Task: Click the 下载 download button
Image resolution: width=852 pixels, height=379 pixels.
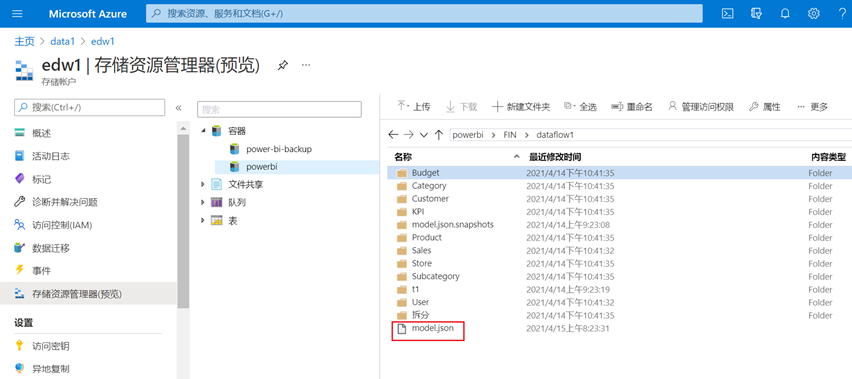Action: point(461,107)
